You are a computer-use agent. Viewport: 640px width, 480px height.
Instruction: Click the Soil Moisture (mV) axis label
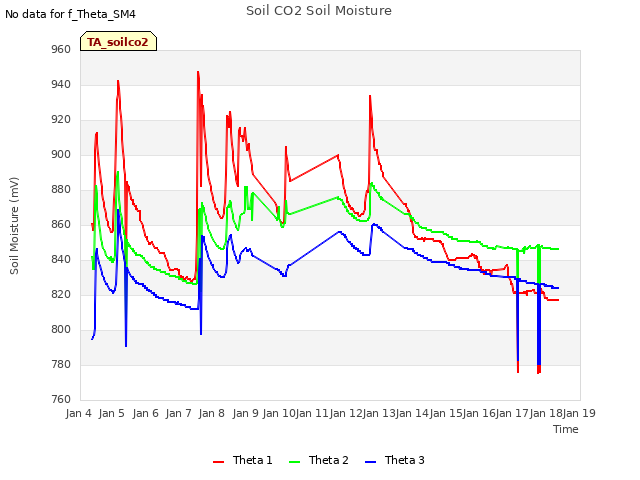(14, 226)
